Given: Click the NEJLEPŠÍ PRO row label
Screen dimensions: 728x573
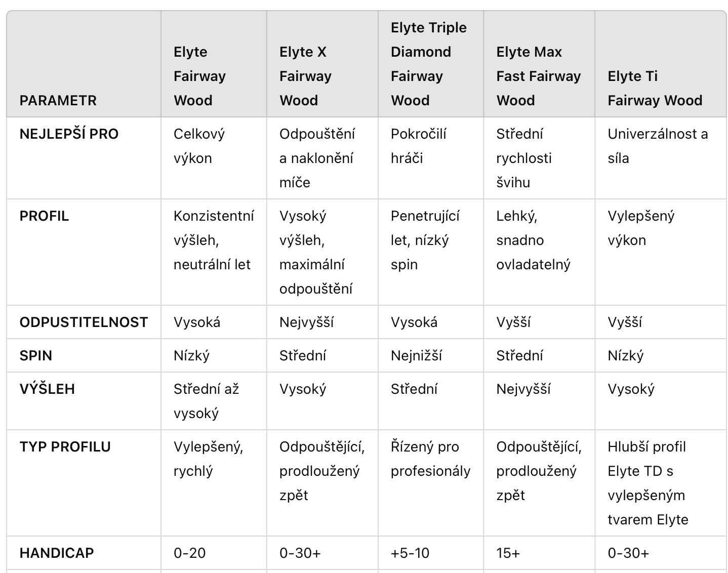Looking at the screenshot, I should (x=69, y=134).
